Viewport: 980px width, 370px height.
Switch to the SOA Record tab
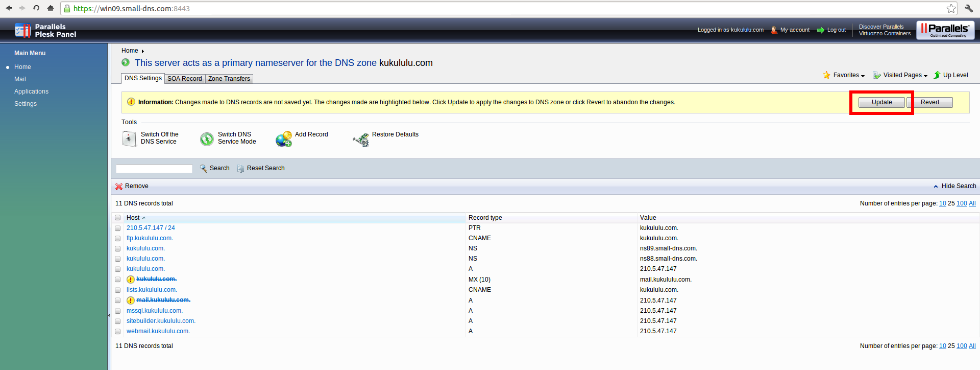point(184,79)
